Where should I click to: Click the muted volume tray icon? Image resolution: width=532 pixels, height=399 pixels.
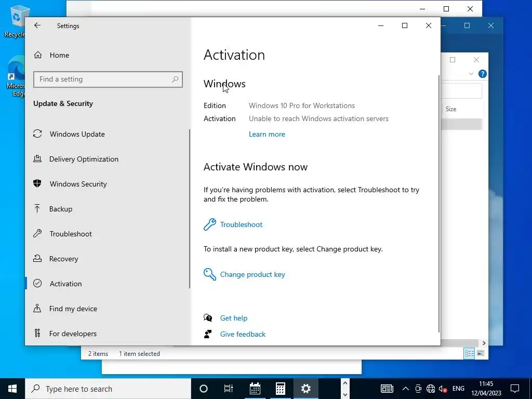tap(443, 389)
